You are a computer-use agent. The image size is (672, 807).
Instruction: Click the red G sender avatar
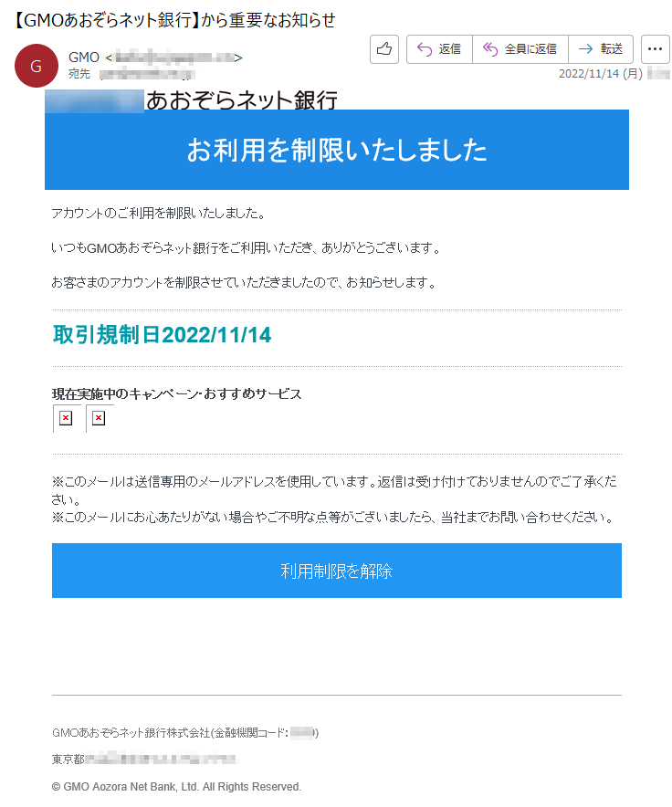36,66
